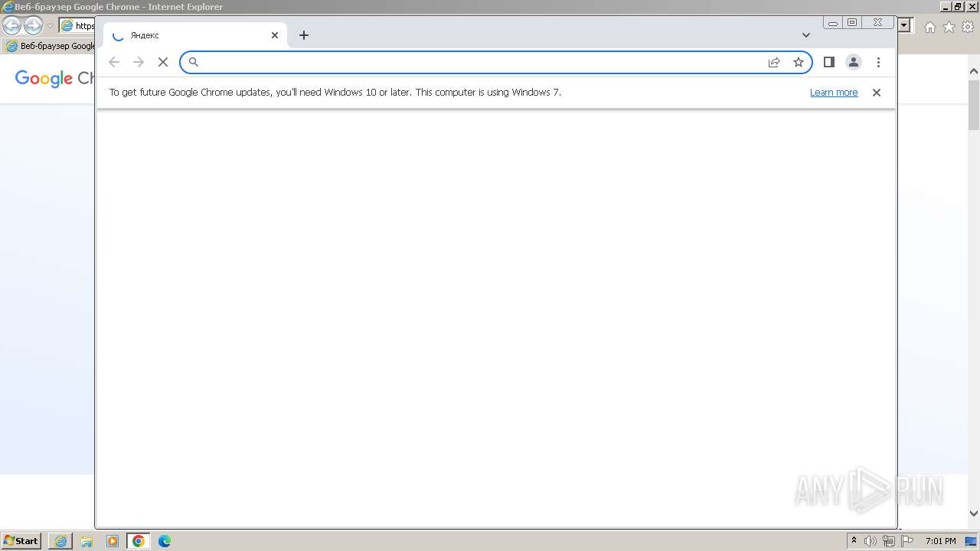Share this page icon in Chrome
Screen dimensions: 980x551
(774, 62)
